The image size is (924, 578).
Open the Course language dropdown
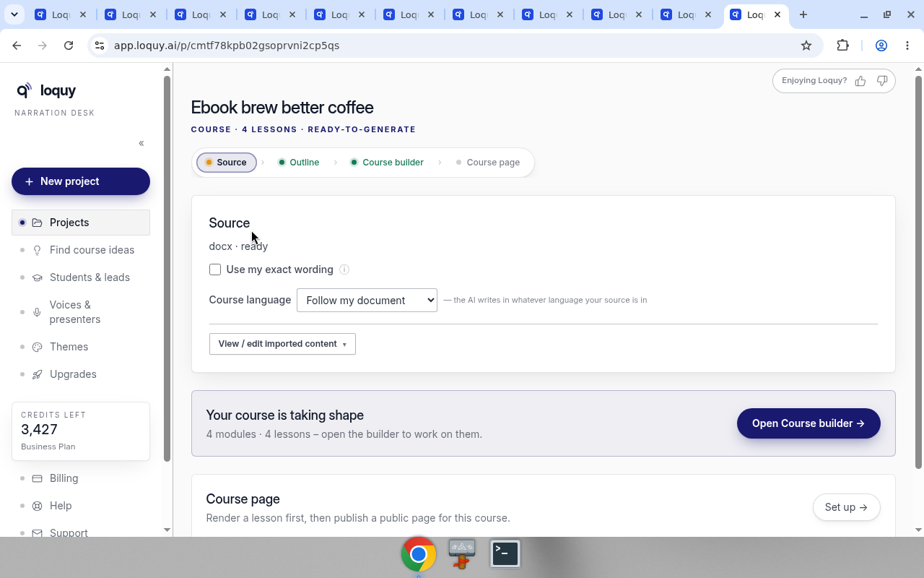click(367, 300)
